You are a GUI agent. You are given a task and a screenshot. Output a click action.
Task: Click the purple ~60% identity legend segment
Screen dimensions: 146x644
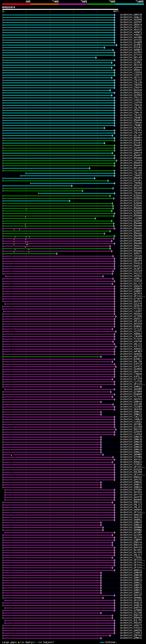click(x=73, y=4)
